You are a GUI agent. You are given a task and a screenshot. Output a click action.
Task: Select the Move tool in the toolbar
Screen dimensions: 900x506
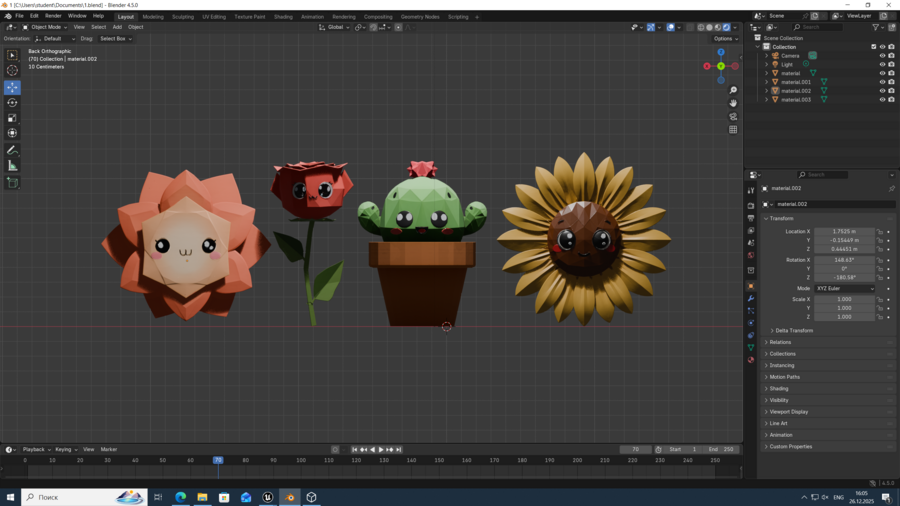12,87
